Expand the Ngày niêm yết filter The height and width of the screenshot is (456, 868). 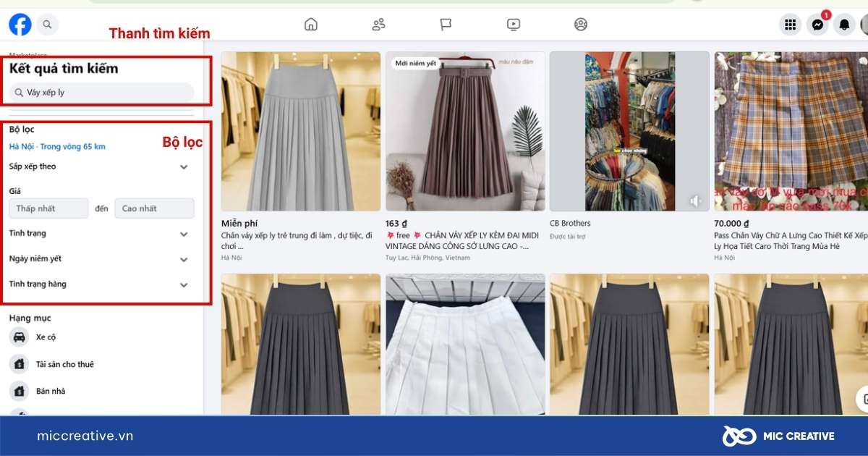tap(184, 259)
